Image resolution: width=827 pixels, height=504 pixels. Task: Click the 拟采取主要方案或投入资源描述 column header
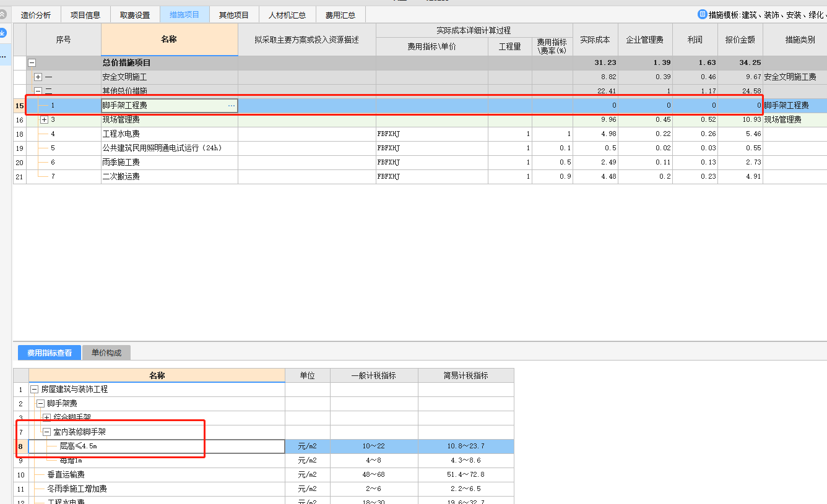[307, 40]
